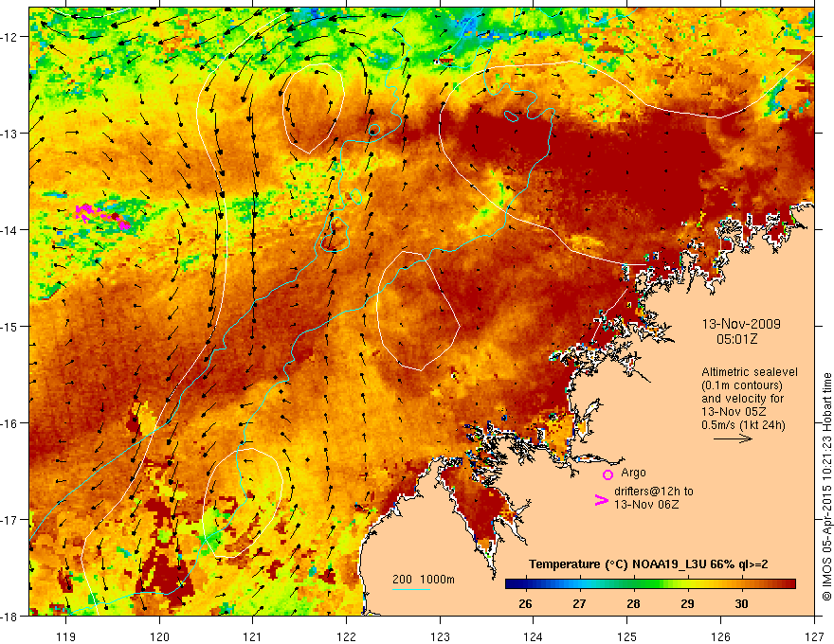The width and height of the screenshot is (834, 644).
Task: Click the '200 1000m' depth label
Action: [x=424, y=580]
